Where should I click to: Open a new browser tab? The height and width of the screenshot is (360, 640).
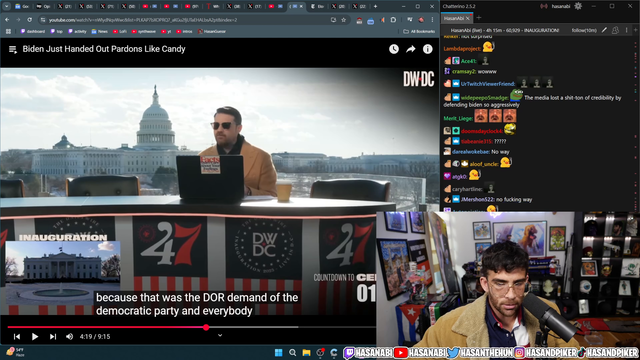click(376, 6)
